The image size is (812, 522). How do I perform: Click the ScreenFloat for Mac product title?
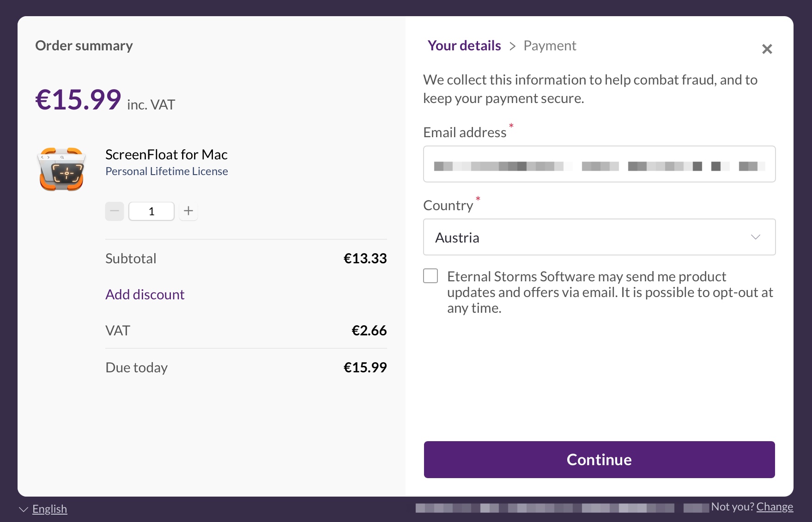166,154
